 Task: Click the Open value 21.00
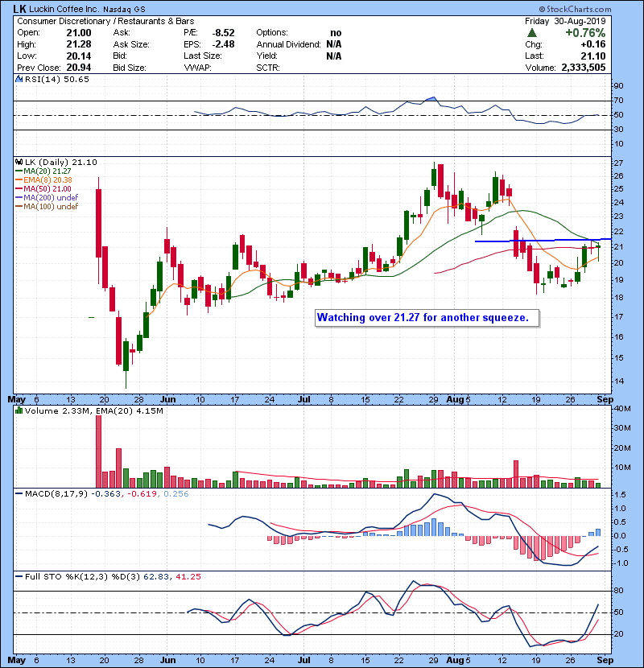tap(78, 33)
